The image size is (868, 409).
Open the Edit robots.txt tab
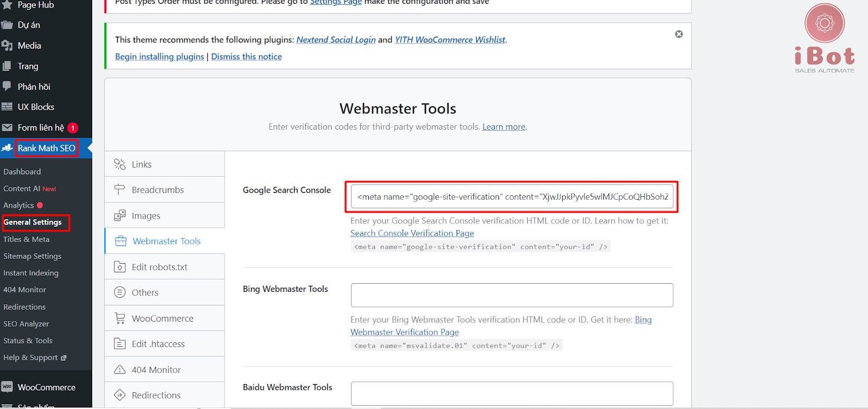(x=164, y=267)
